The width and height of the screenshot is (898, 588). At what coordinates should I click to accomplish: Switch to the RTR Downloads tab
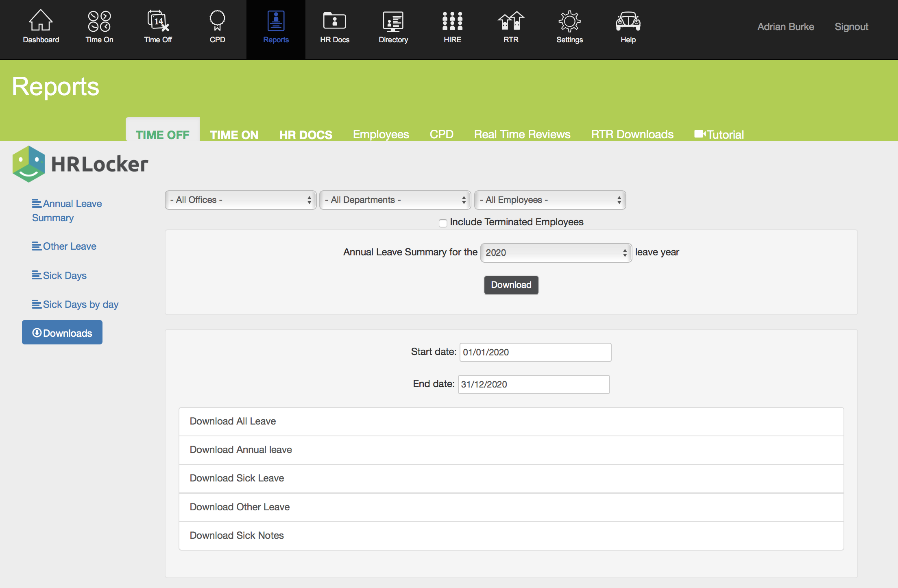[632, 134]
